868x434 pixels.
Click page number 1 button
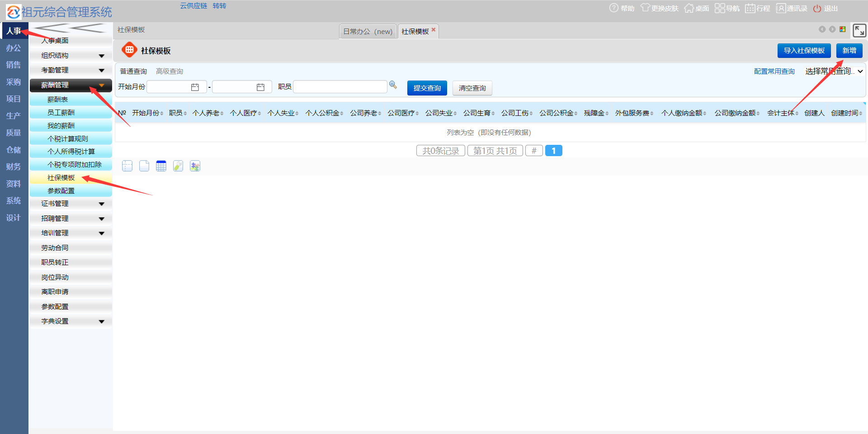point(553,151)
